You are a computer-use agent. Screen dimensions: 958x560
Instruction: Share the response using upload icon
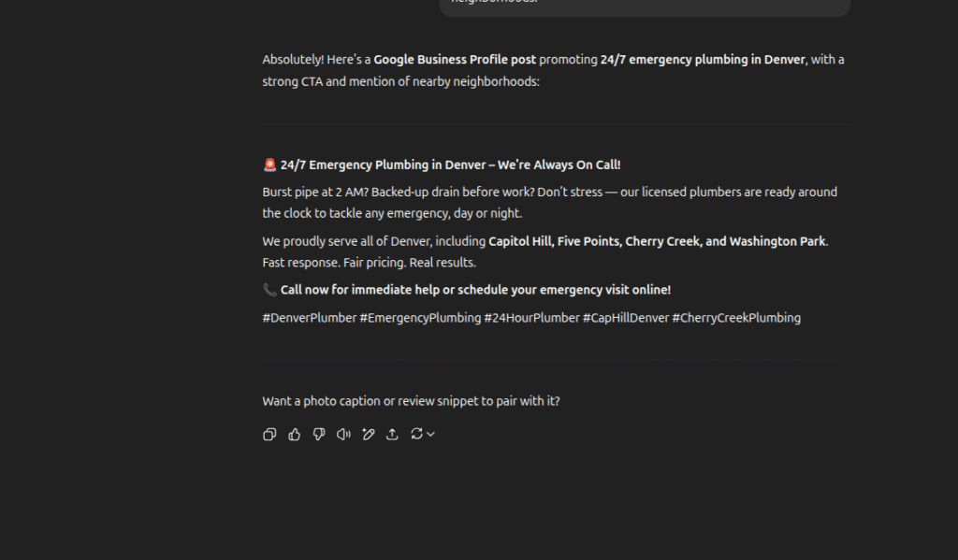pos(392,434)
